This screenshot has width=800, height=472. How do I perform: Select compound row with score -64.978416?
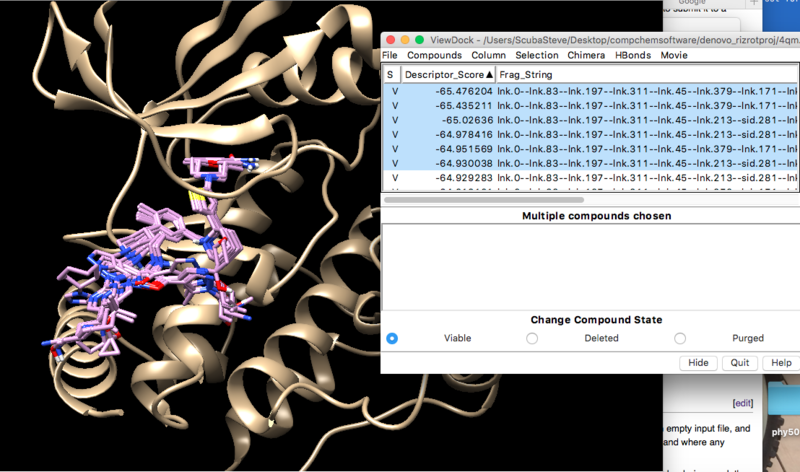point(590,135)
